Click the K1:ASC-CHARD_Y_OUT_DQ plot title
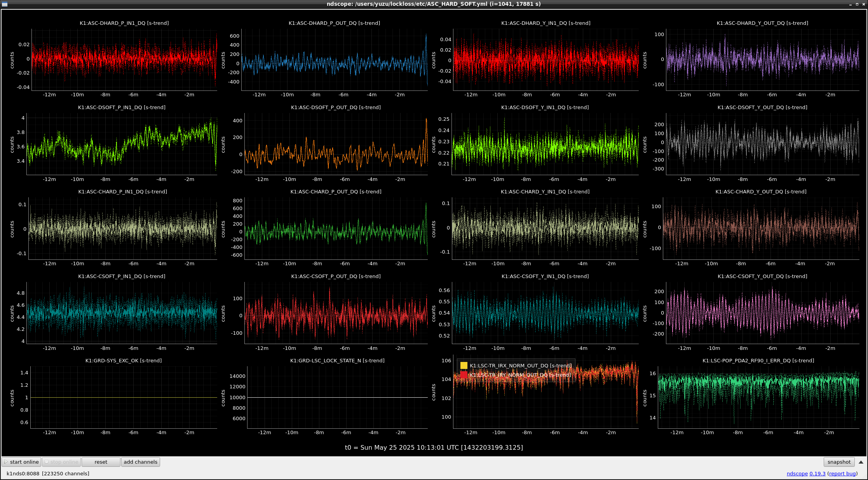This screenshot has width=868, height=480. 761,192
